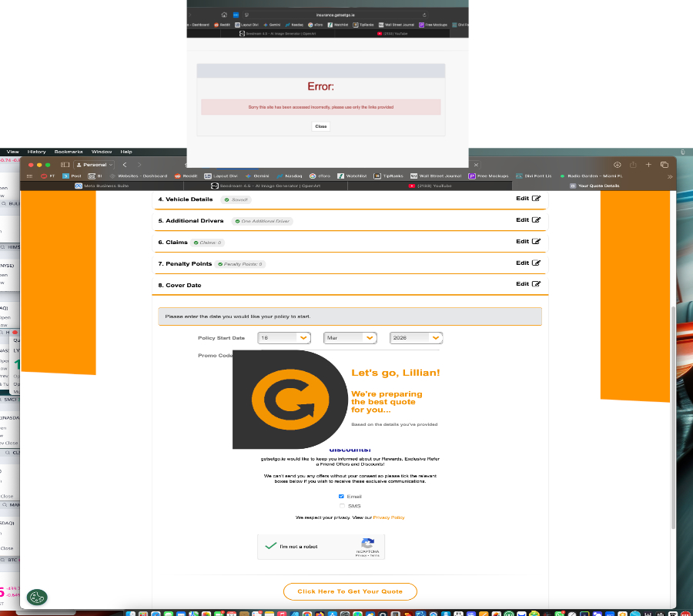Open the History menu
This screenshot has width=693, height=616.
tap(36, 152)
